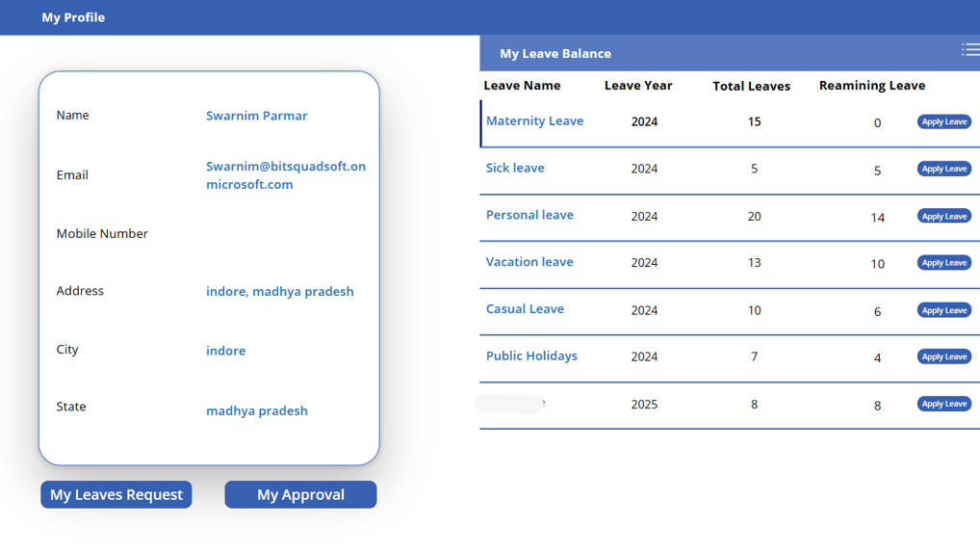Choose the Vacation leave entry

tap(529, 262)
